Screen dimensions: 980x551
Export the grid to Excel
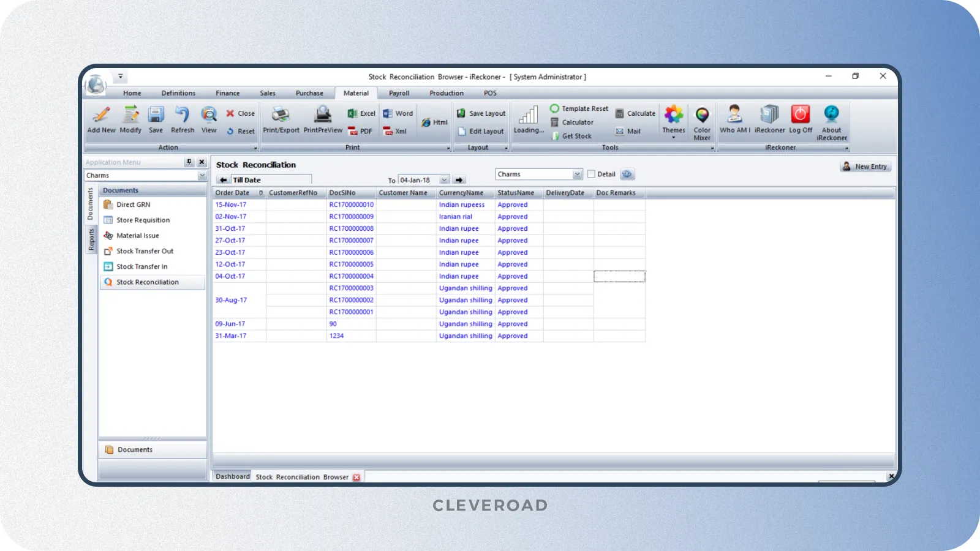(360, 113)
